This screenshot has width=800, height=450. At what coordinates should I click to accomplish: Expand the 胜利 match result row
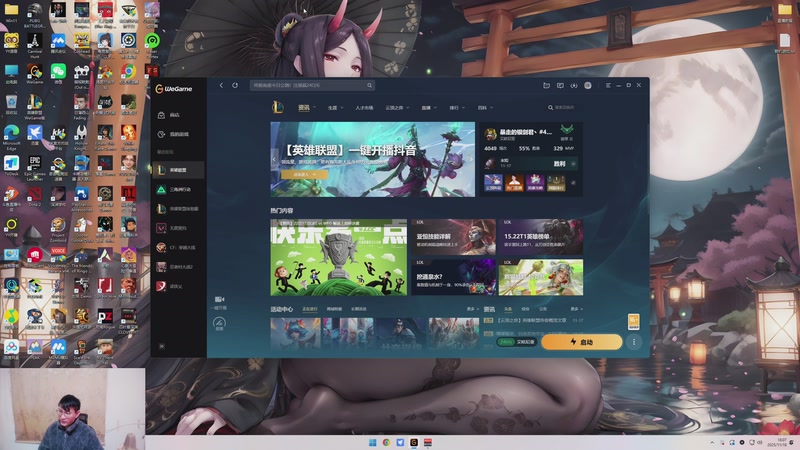pos(530,164)
